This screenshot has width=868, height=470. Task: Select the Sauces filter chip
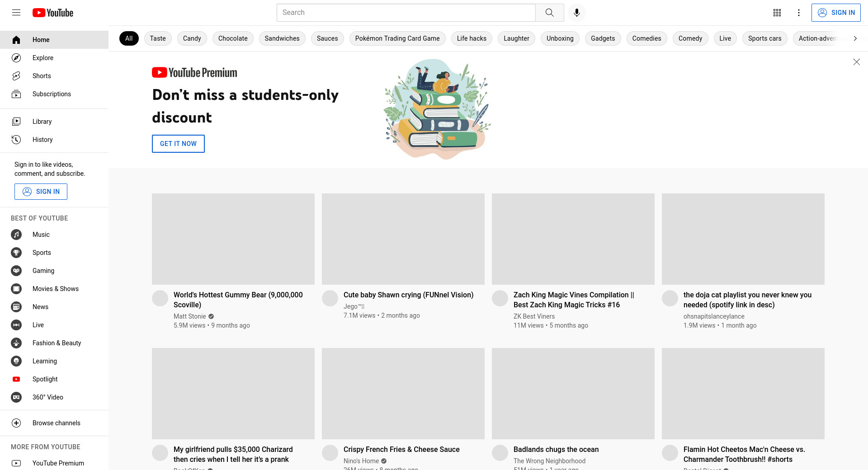(x=327, y=38)
